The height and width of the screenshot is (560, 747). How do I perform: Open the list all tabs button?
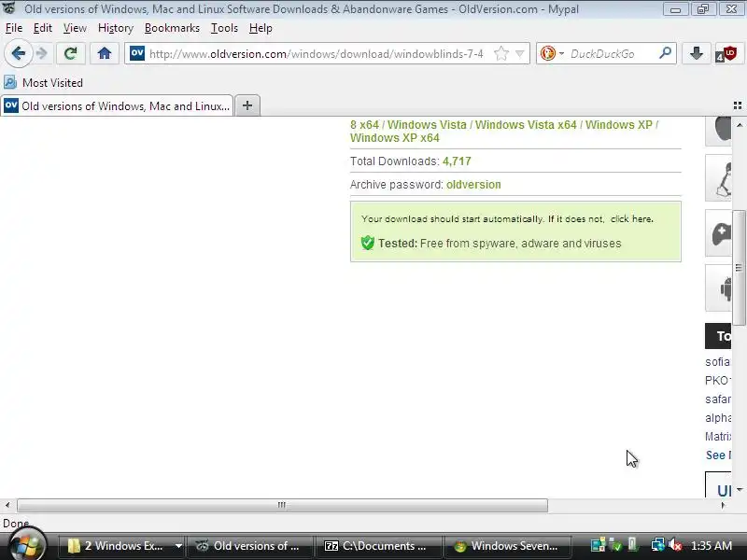pos(738,105)
